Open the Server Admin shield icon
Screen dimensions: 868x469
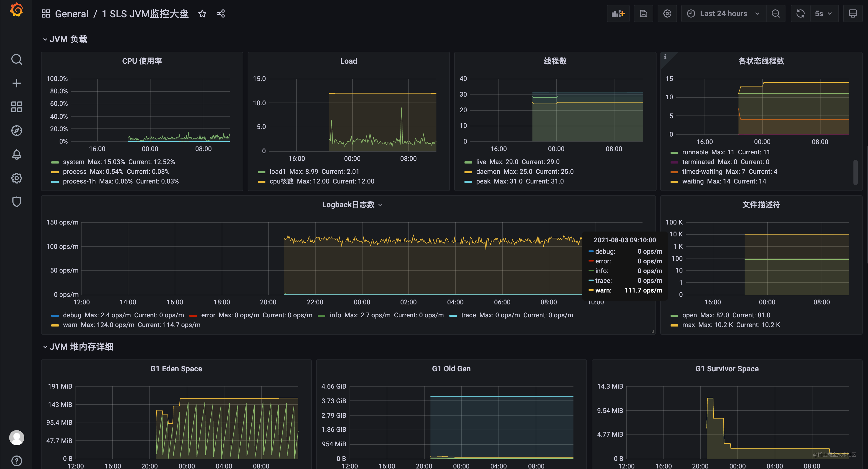[16, 202]
